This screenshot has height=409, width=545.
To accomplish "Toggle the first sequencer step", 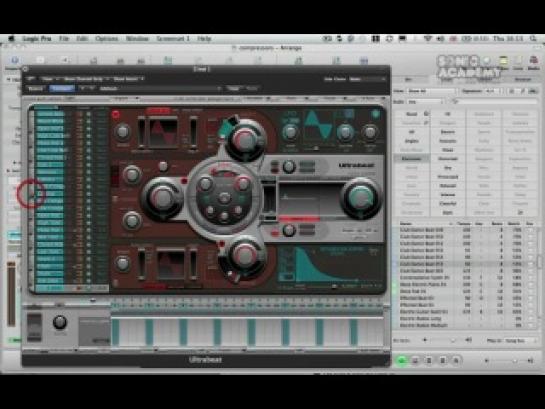I will (x=115, y=332).
